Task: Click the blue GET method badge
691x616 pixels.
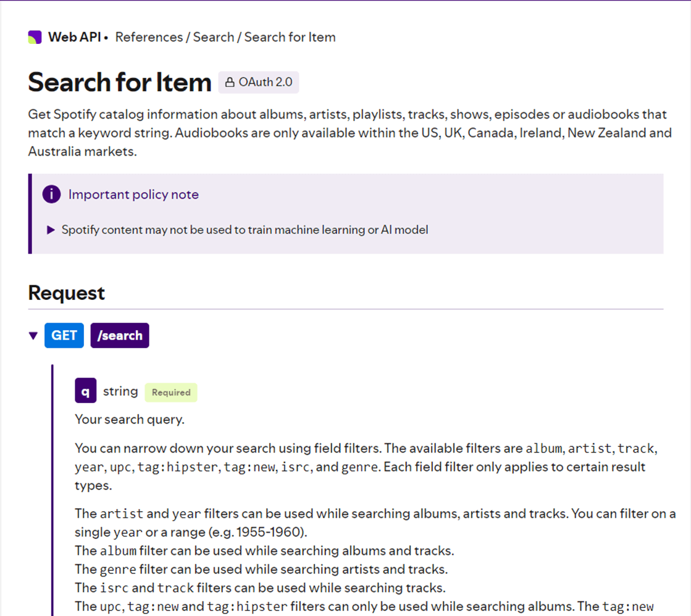Action: [64, 335]
